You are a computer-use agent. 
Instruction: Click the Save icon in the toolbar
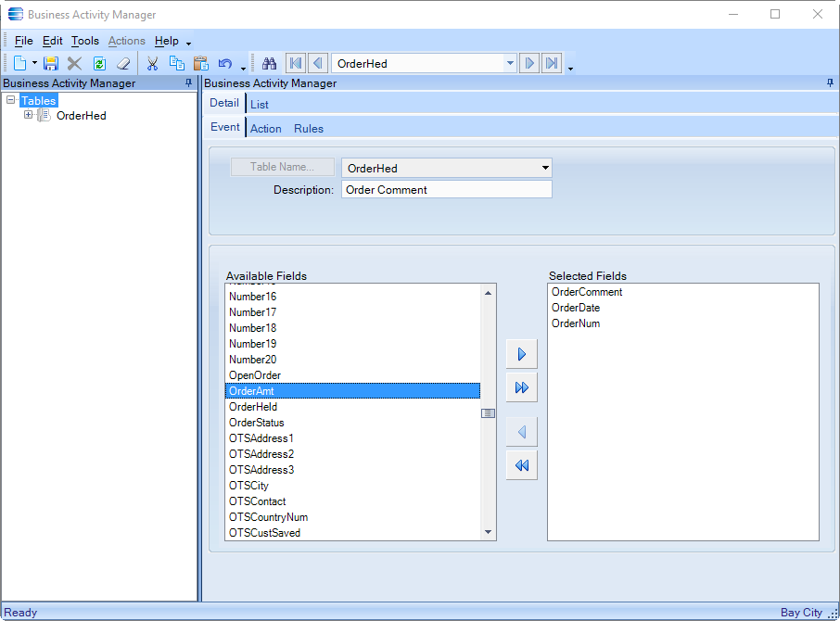(x=51, y=64)
